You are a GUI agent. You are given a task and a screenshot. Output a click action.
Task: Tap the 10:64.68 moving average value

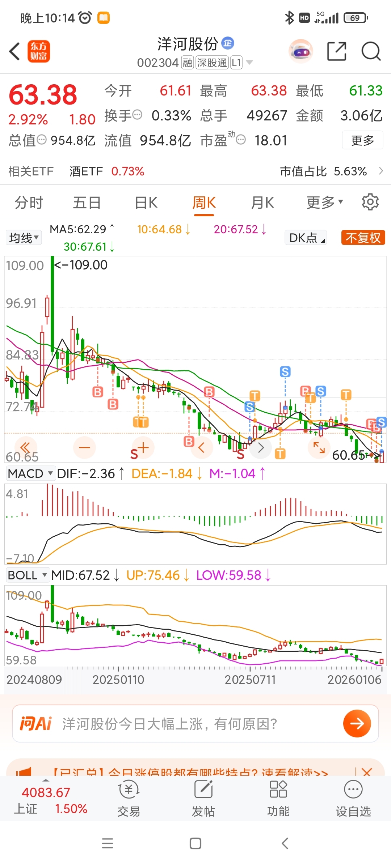(x=164, y=229)
